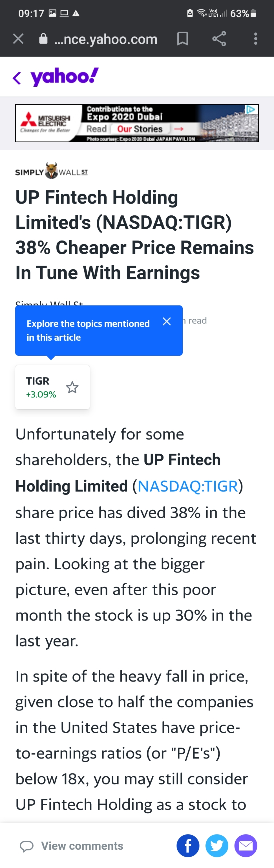View comments on this article
Viewport: 274px width, 868px height.
coord(82,846)
